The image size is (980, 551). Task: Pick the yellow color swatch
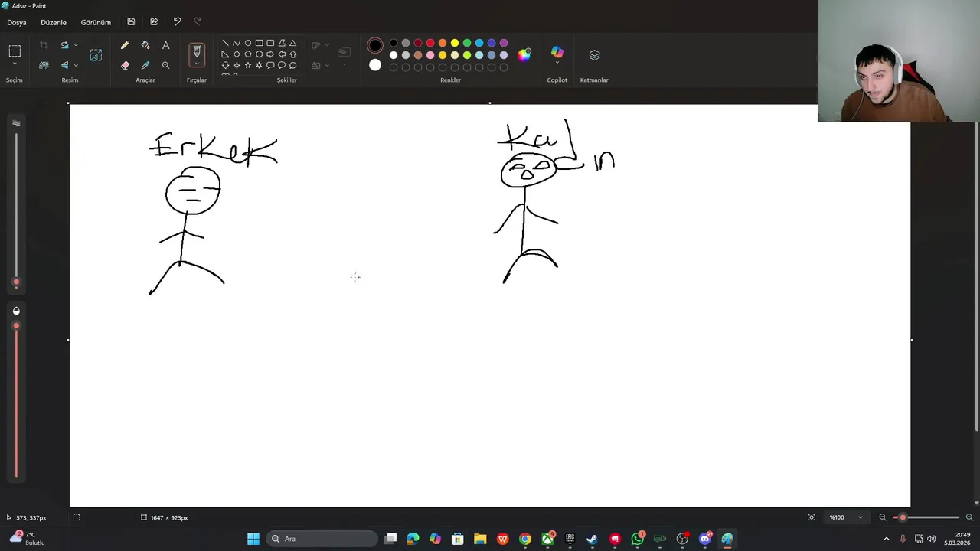(x=455, y=43)
